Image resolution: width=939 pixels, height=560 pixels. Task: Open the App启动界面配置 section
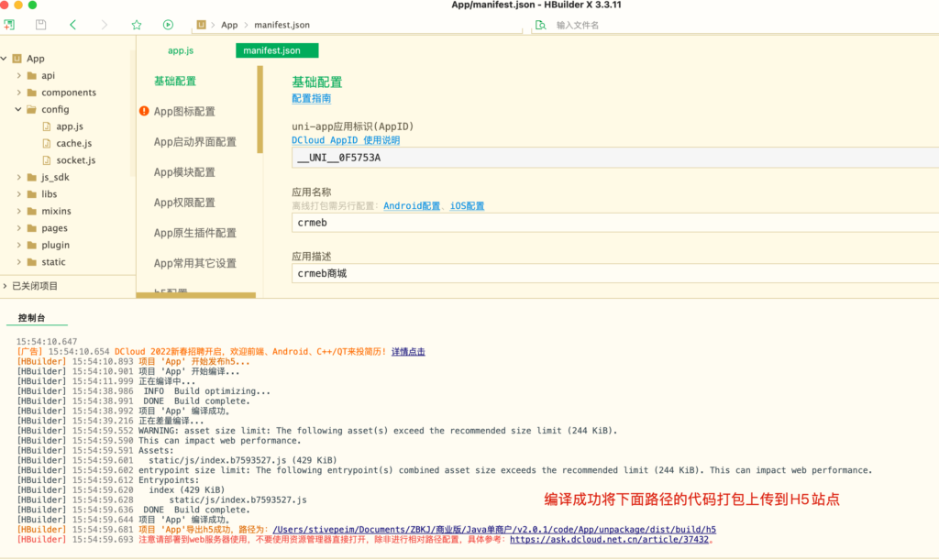[195, 142]
